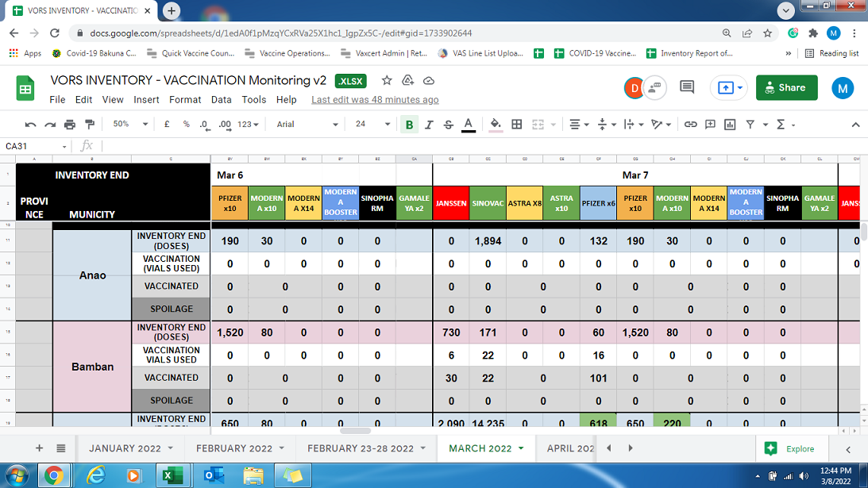Click the Share button
The image size is (868, 488).
787,87
